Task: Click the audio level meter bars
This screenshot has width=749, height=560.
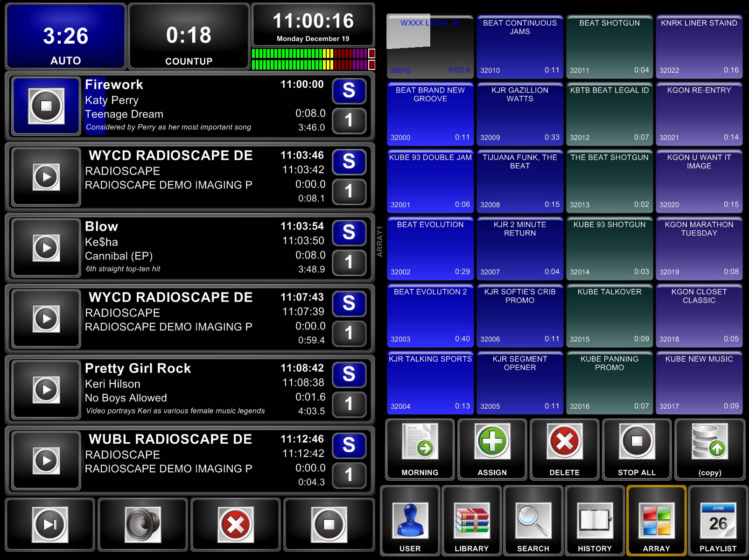Action: click(313, 59)
